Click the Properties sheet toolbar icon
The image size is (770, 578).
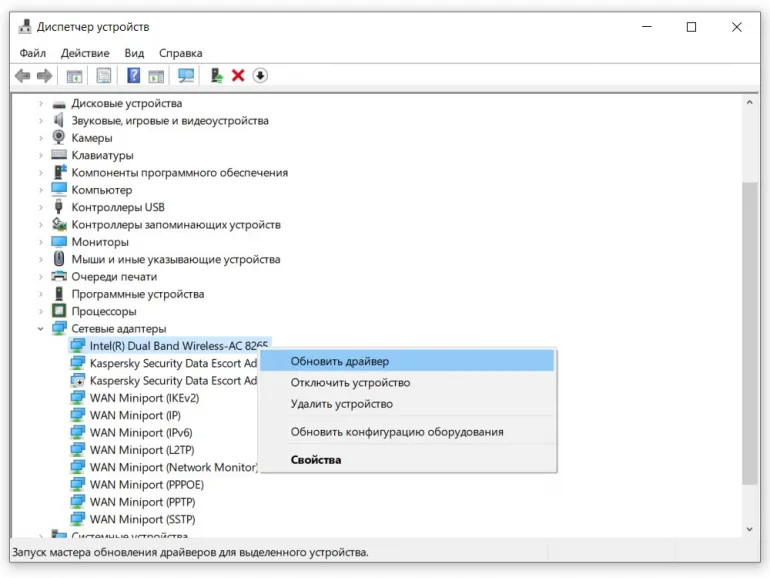coord(103,76)
